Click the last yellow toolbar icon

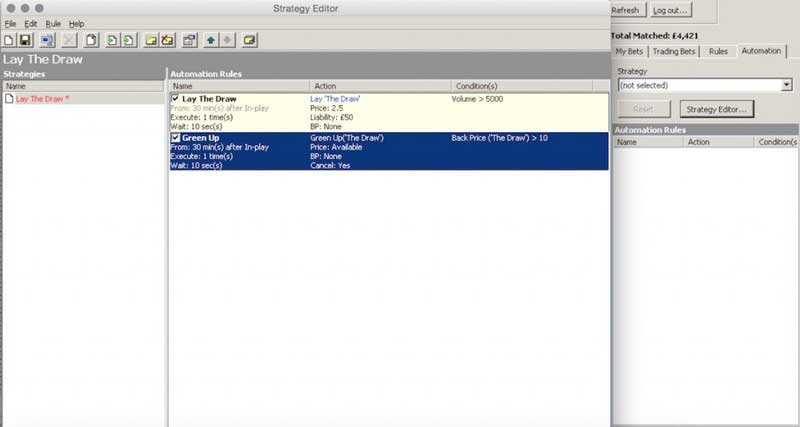[x=249, y=40]
